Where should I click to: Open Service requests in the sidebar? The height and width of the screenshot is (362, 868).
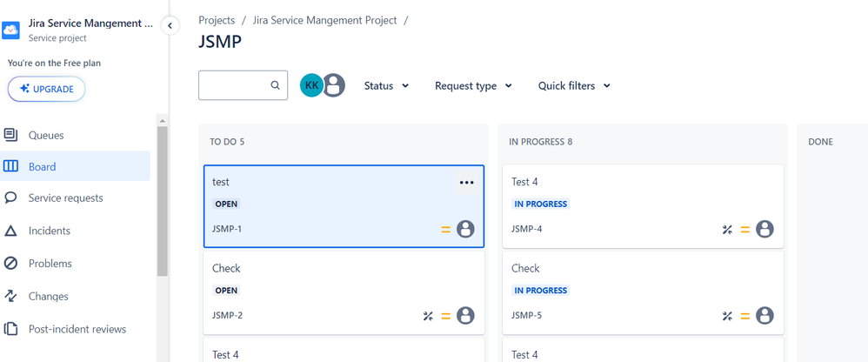[x=75, y=198]
